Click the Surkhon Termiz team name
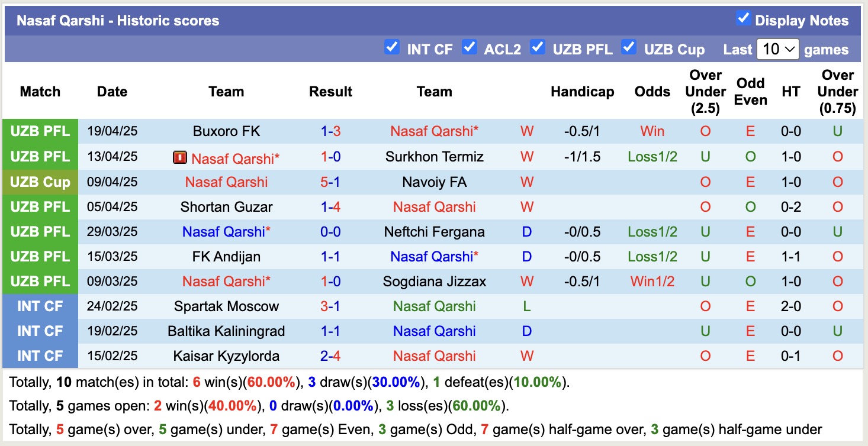868x446 pixels. pyautogui.click(x=434, y=157)
